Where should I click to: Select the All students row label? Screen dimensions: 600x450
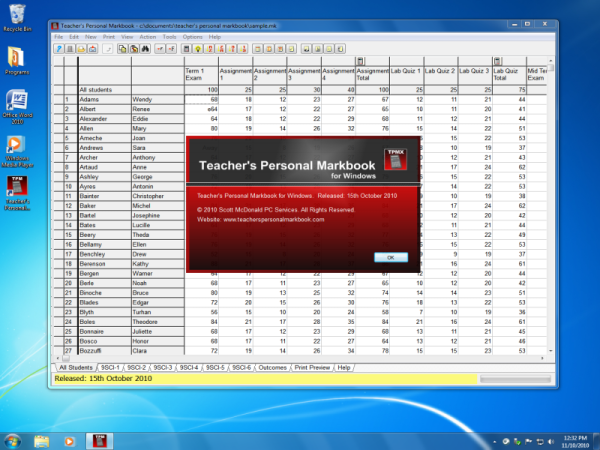pyautogui.click(x=96, y=90)
